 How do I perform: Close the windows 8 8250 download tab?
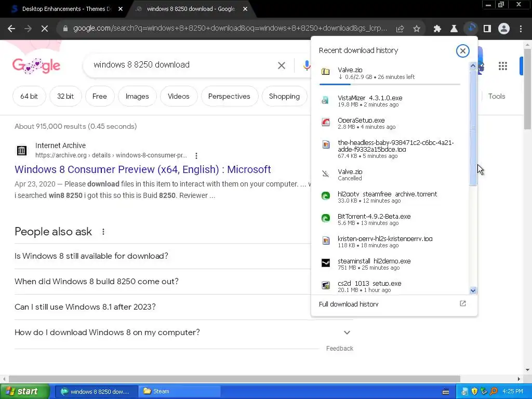(x=245, y=9)
